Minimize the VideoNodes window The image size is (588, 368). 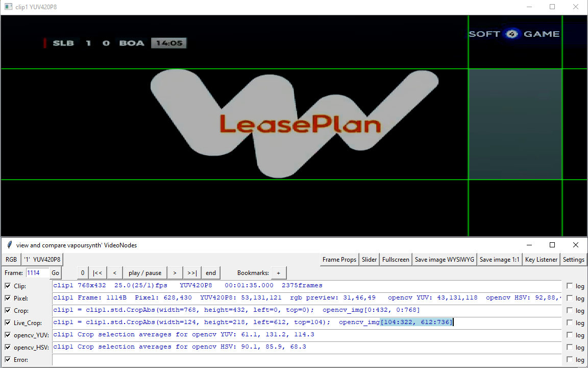[529, 245]
